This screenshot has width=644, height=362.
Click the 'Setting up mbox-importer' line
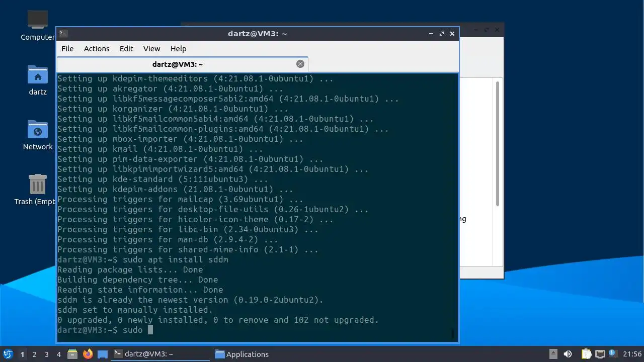coord(180,139)
